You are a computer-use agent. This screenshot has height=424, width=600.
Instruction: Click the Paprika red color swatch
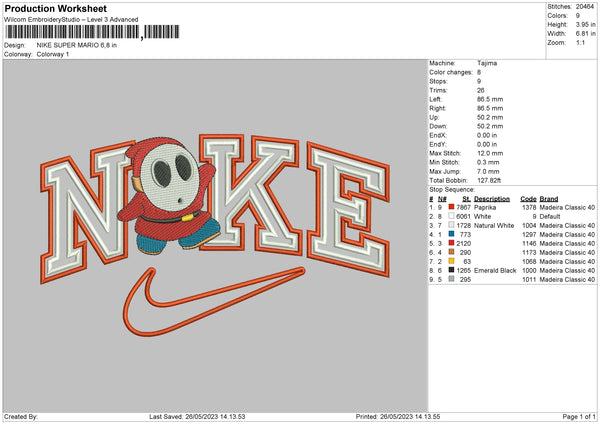tap(452, 207)
